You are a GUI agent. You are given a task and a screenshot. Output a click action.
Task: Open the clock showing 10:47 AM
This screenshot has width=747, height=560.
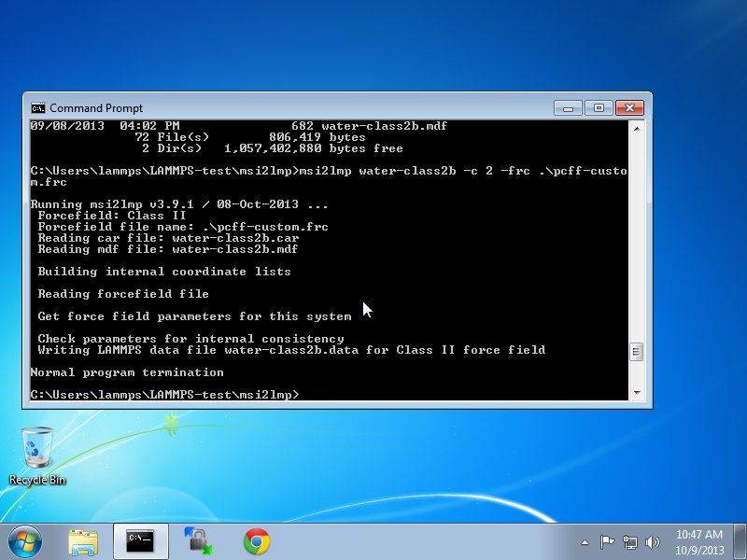(x=698, y=542)
